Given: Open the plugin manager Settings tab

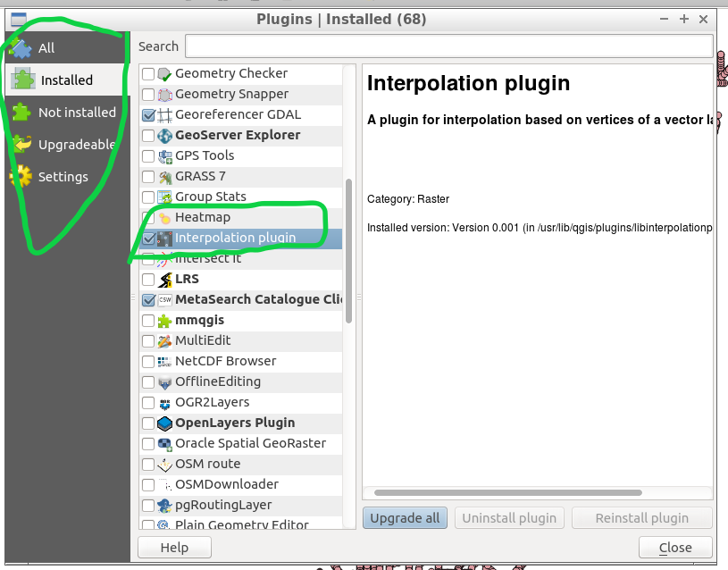Looking at the screenshot, I should [63, 177].
